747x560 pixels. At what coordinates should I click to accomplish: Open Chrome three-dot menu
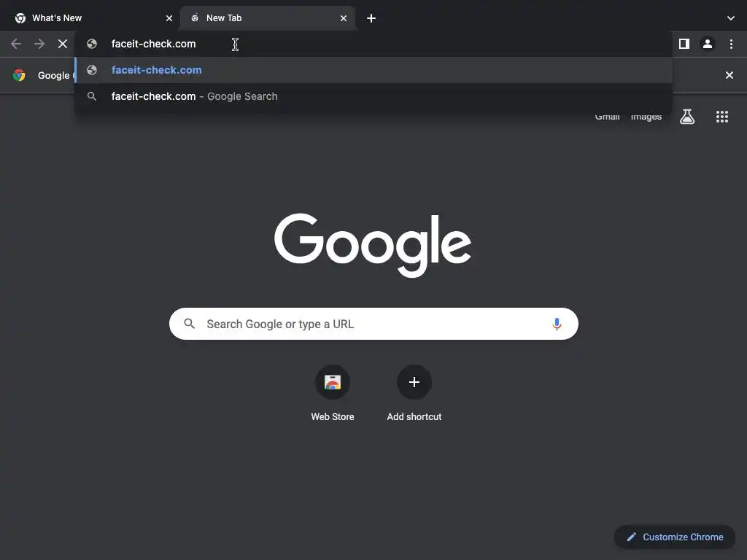point(731,44)
